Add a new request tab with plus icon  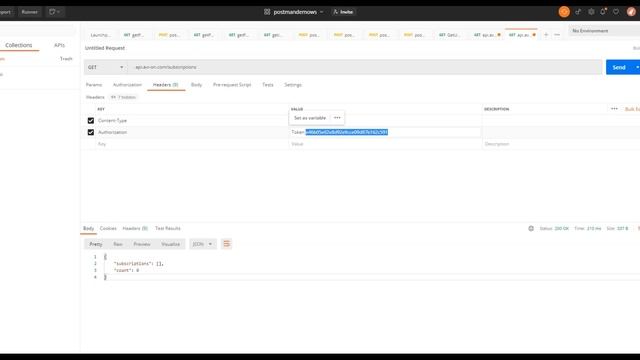coord(546,35)
